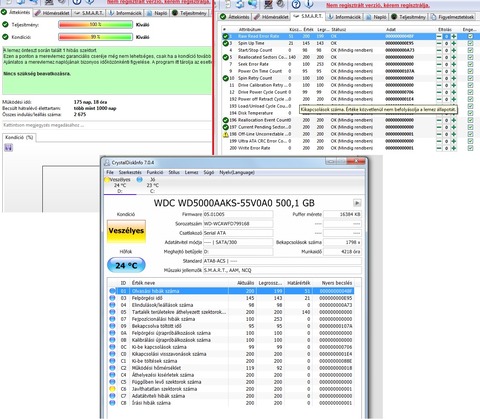480x419 pixels.
Task: Decrease offset with minus on Start/Stop Count row
Action: (x=439, y=50)
